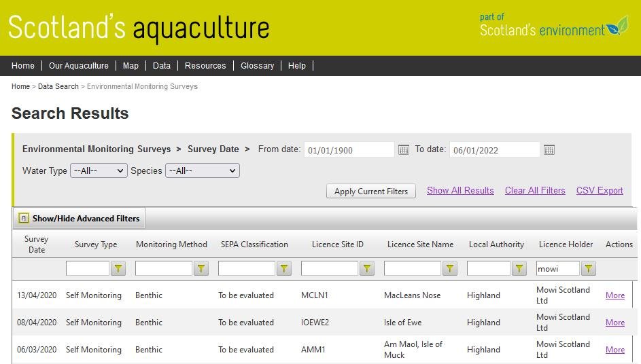This screenshot has height=364, width=641.
Task: Click the Survey Type column filter icon
Action: pyautogui.click(x=119, y=269)
